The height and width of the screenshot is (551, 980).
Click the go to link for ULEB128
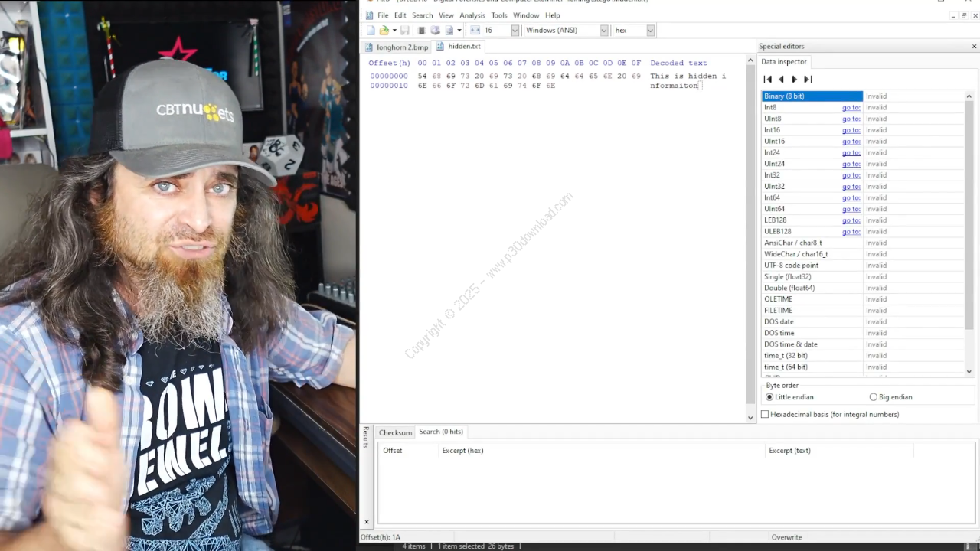click(851, 231)
